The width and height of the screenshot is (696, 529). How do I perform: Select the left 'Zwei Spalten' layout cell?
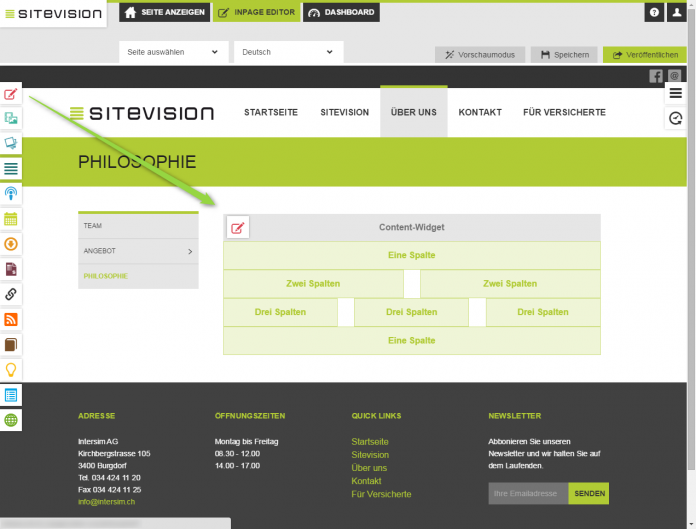point(313,284)
